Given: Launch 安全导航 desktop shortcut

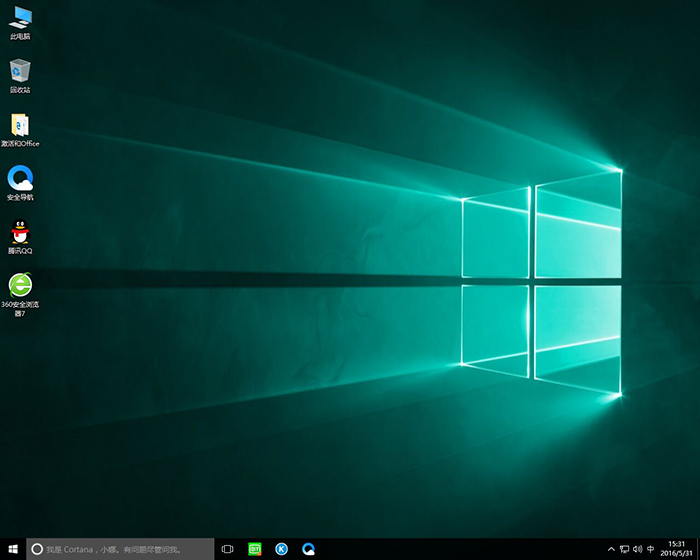Looking at the screenshot, I should coord(20,178).
